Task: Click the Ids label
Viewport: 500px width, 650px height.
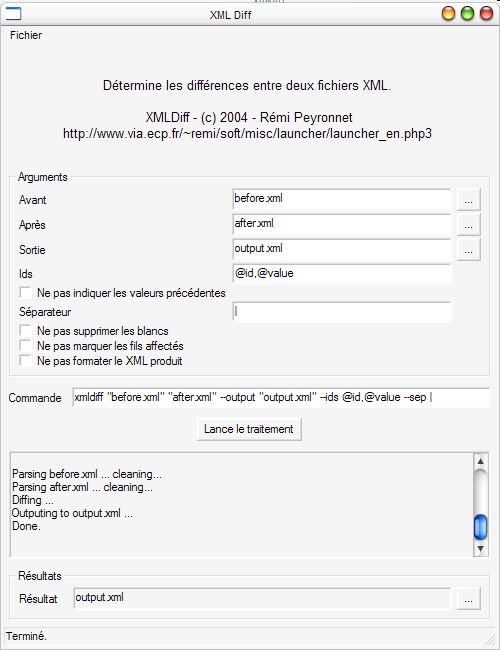Action: tap(26, 274)
